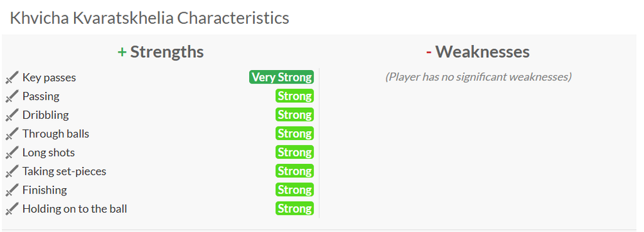The image size is (644, 232).
Task: Click the sword icon beside Key passes
Action: point(12,78)
